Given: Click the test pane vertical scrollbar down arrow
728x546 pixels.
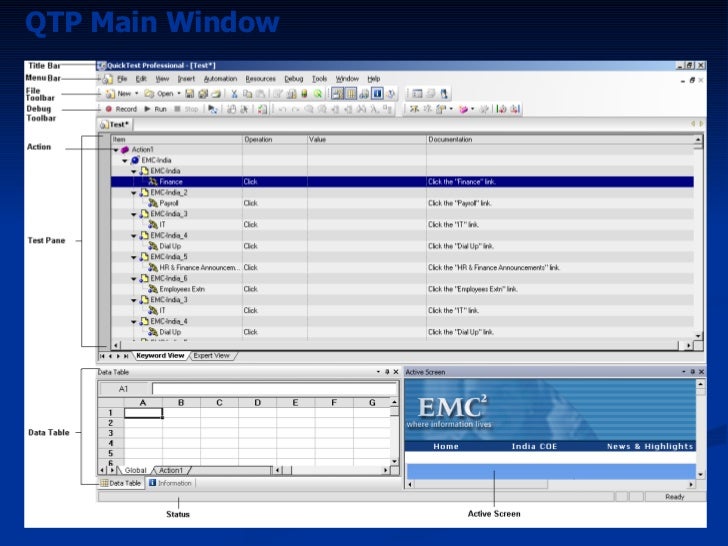Looking at the screenshot, I should point(698,336).
